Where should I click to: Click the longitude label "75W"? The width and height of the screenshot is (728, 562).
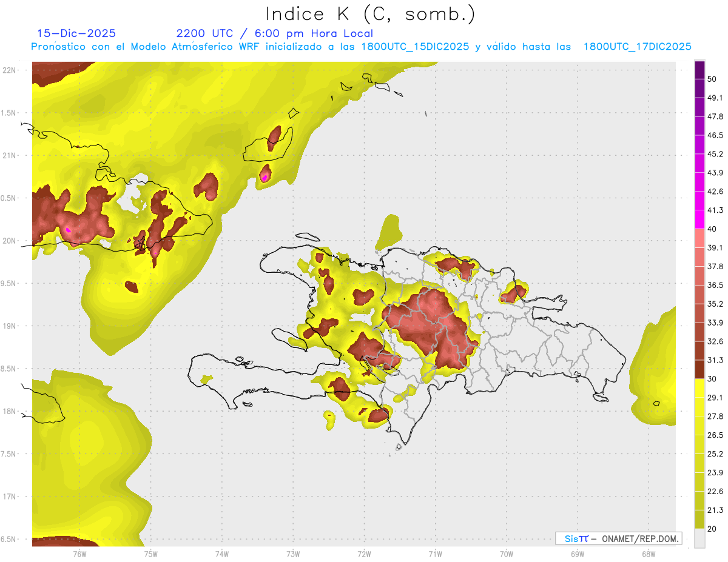(x=151, y=554)
